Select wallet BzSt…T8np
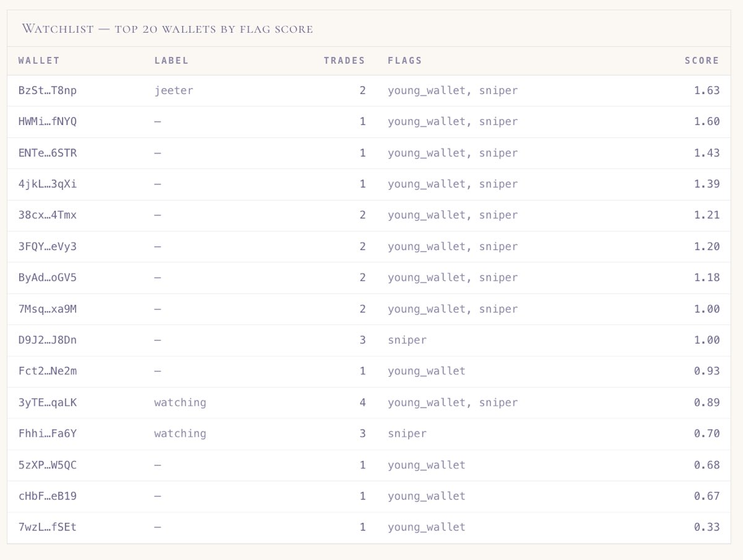Screen dimensions: 743x560 point(48,90)
